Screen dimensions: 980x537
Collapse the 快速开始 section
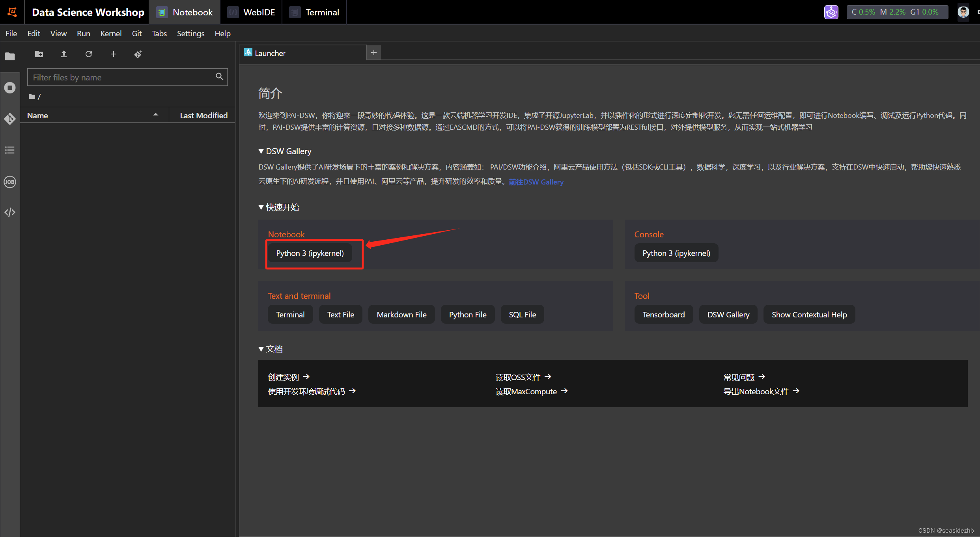pos(261,207)
